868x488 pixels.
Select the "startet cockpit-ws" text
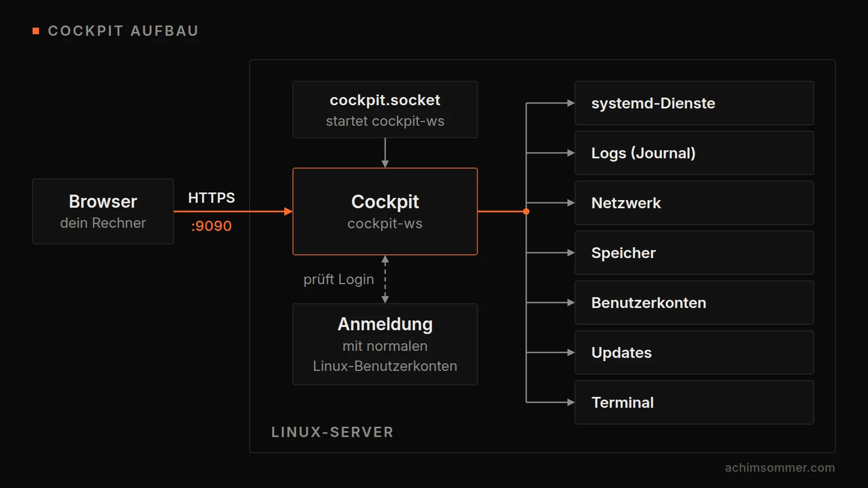[x=385, y=121]
